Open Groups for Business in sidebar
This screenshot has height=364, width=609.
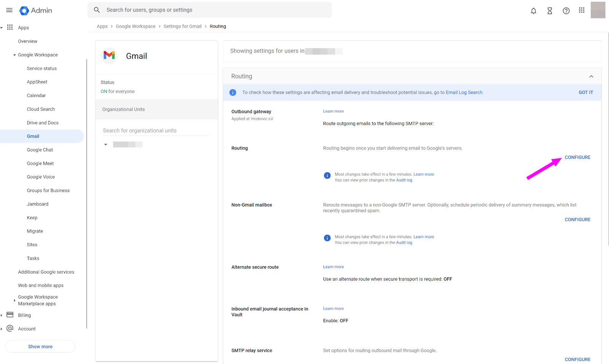[x=48, y=191]
